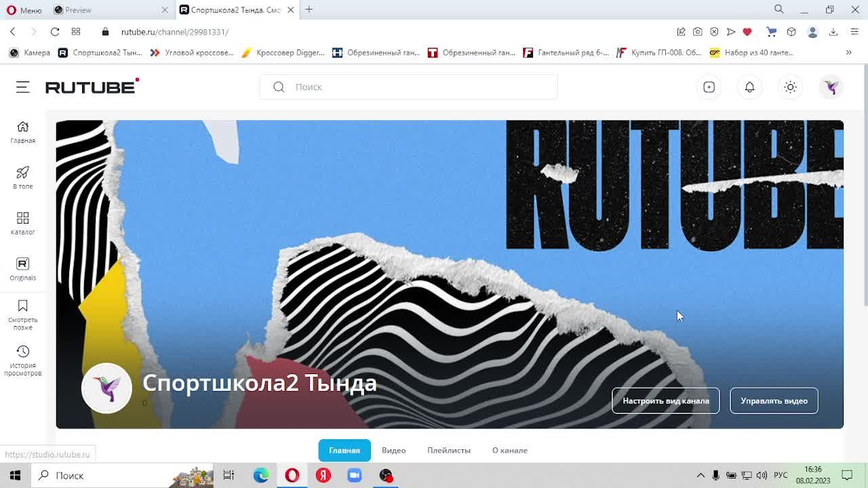This screenshot has height=488, width=868.
Task: Open a new browser tab
Action: coord(309,9)
